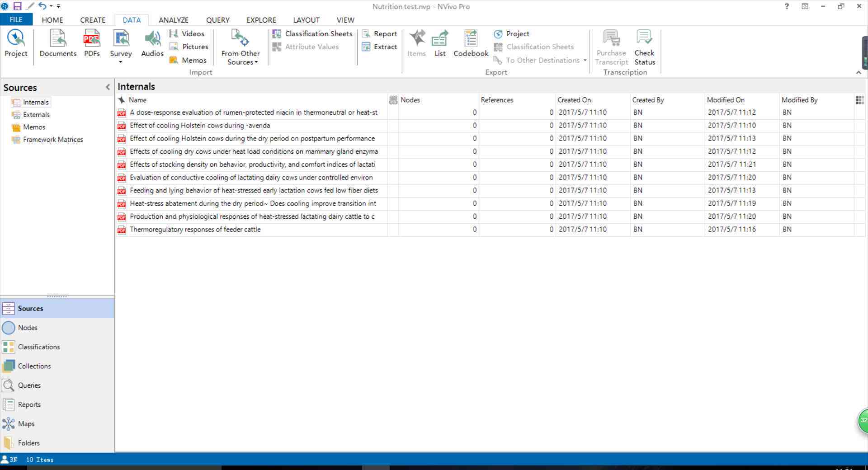
Task: Collapse the ribbon with the chevron
Action: [859, 72]
